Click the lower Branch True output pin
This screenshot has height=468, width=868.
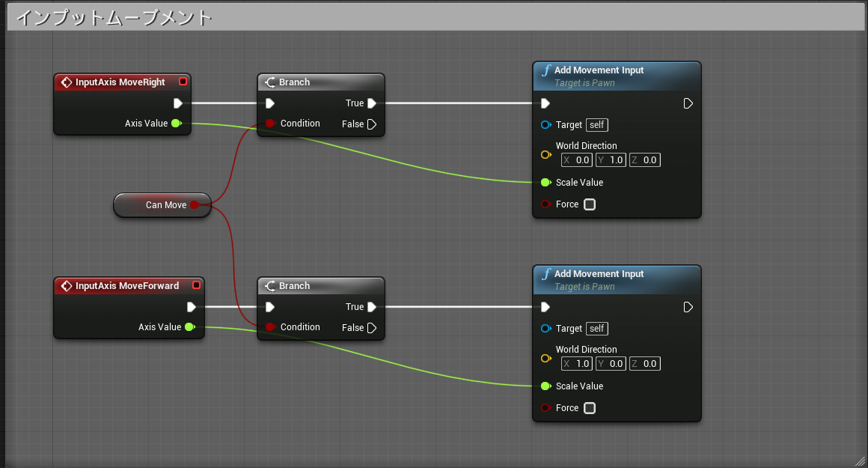pyautogui.click(x=372, y=307)
